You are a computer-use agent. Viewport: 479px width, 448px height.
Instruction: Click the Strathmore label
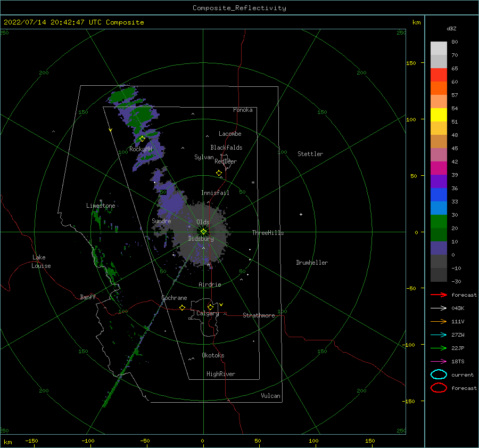click(259, 315)
